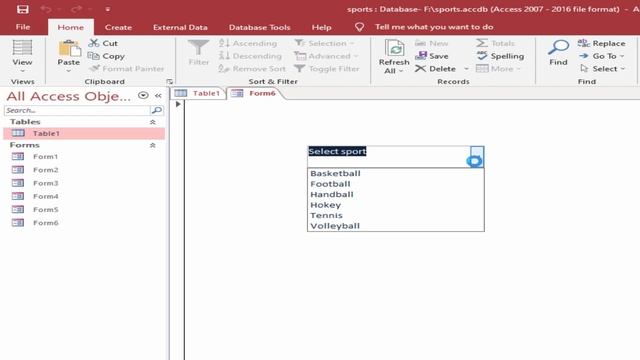Paste from clipboard using Paste icon
This screenshot has height=360, width=640.
click(69, 48)
